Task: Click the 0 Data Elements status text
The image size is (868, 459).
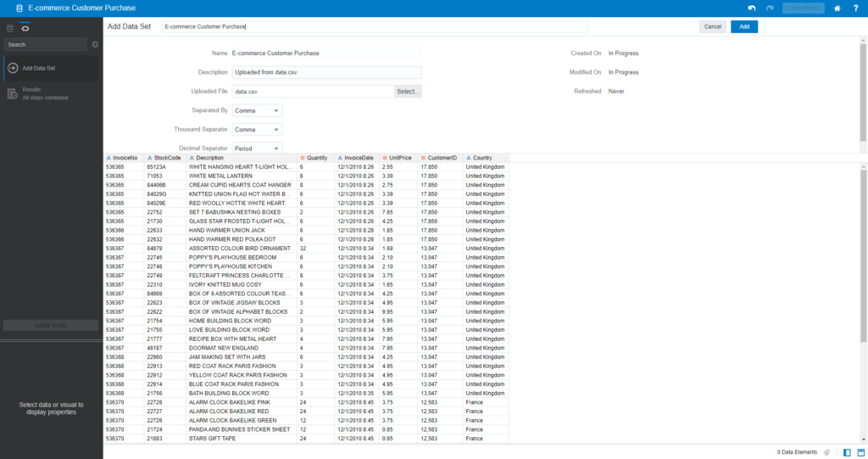Action: [797, 452]
